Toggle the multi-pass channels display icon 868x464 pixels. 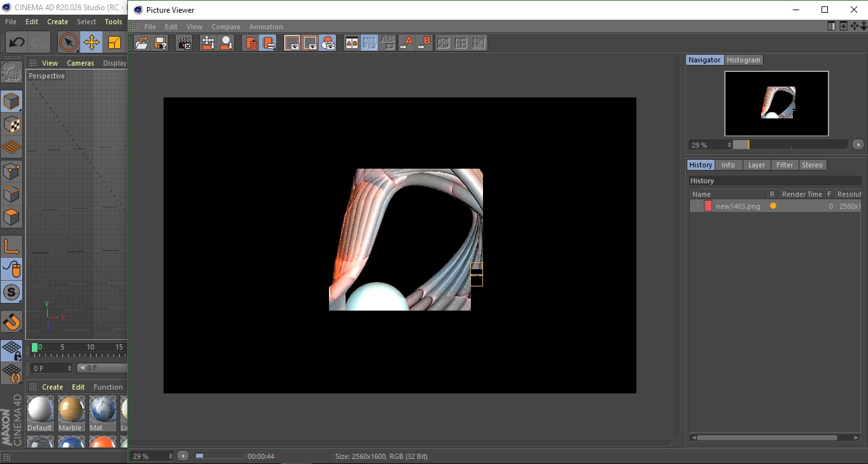(x=328, y=43)
